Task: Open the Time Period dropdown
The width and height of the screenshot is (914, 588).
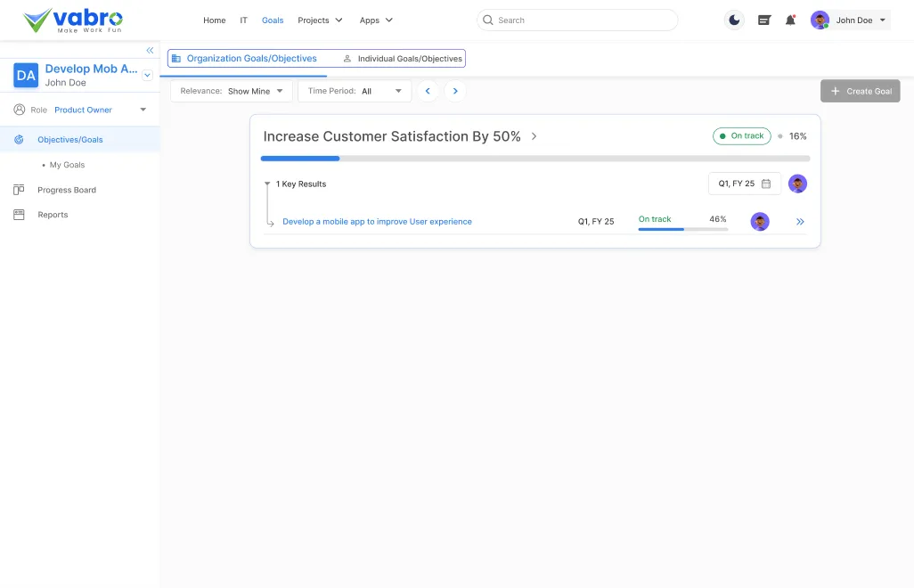Action: [355, 91]
